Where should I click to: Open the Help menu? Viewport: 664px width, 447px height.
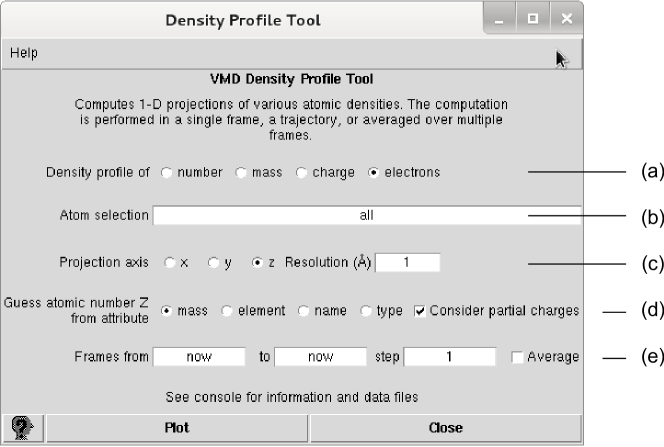[x=24, y=53]
